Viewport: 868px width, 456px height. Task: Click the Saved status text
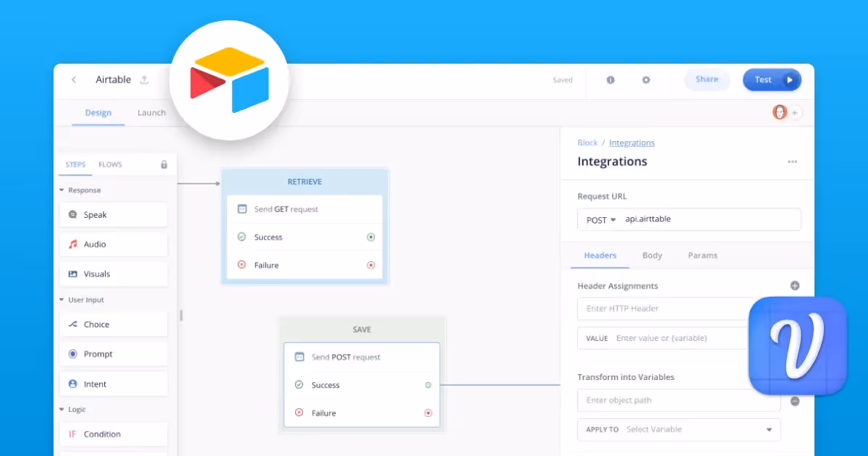click(563, 80)
